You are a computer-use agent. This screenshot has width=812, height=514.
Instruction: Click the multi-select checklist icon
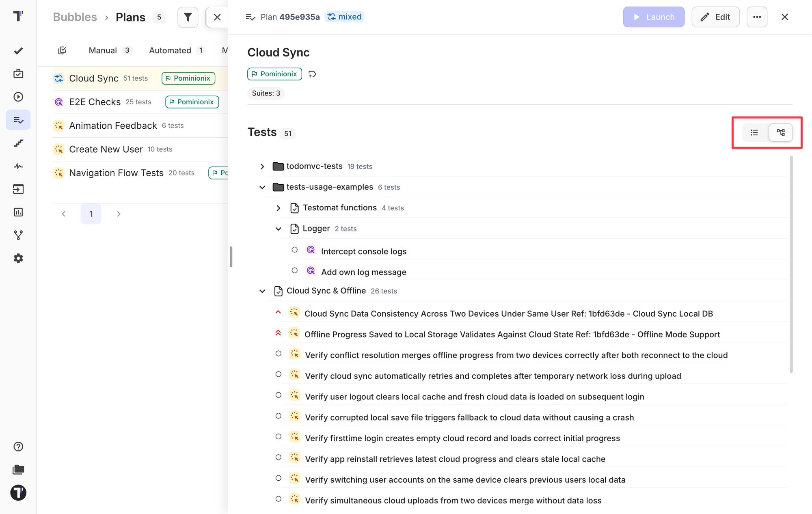point(62,50)
